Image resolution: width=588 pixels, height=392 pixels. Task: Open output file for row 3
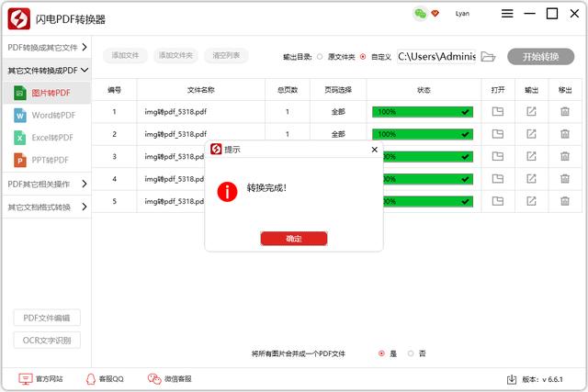click(x=498, y=156)
